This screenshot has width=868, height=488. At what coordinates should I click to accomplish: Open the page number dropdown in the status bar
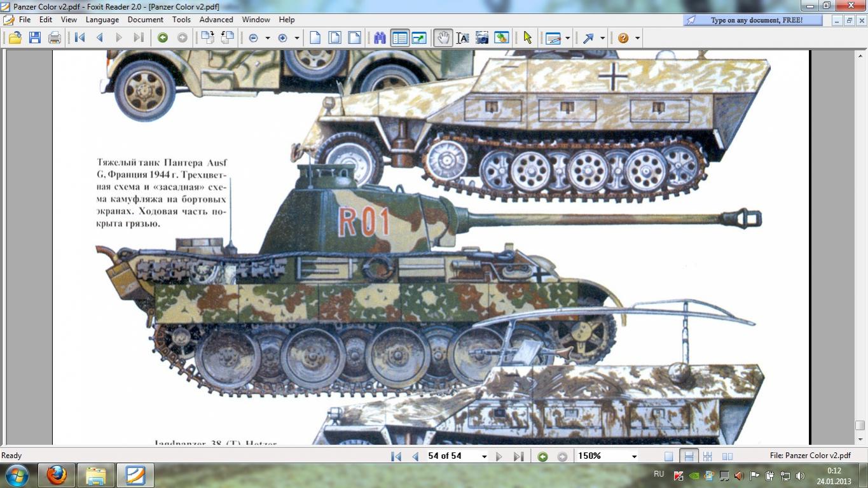pos(485,456)
